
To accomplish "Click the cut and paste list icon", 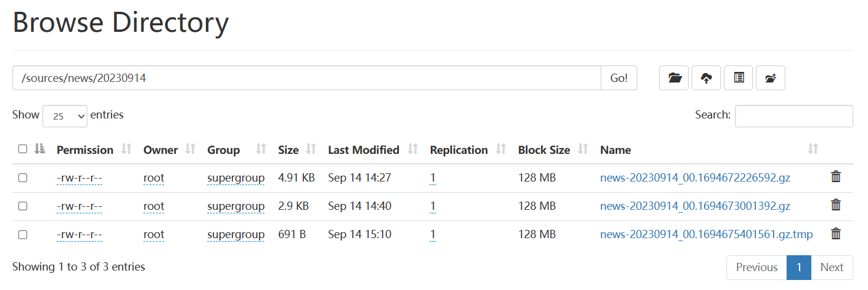I will pyautogui.click(x=738, y=78).
